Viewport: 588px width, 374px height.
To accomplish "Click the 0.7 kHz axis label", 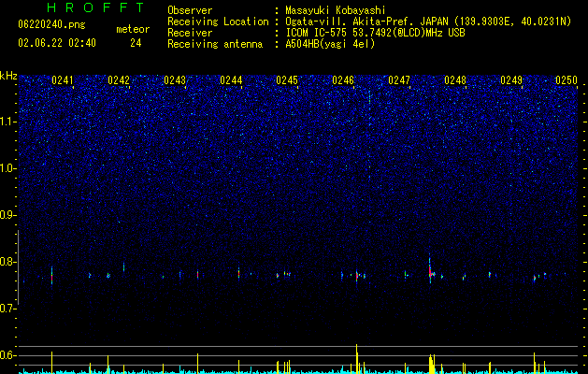I will click(8, 309).
